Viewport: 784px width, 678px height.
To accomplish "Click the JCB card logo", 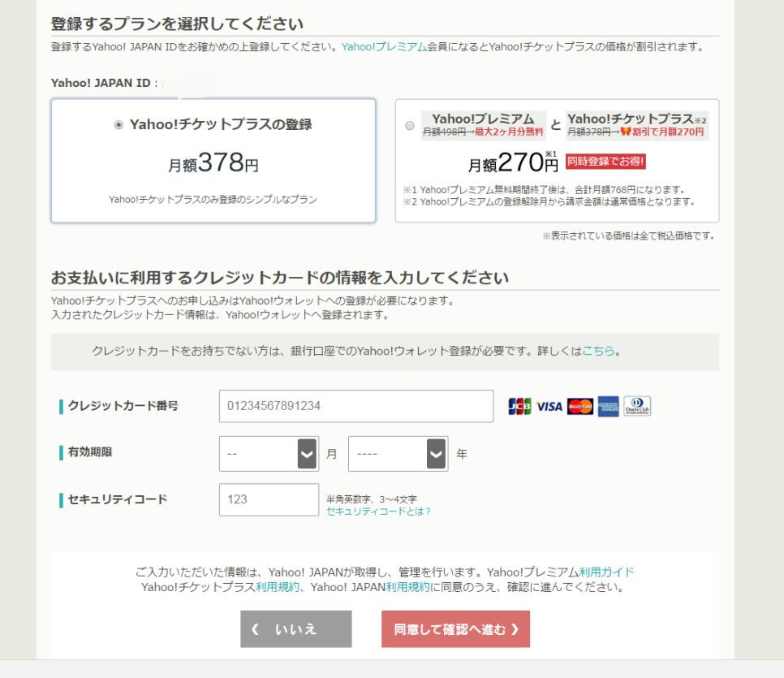I will point(519,406).
